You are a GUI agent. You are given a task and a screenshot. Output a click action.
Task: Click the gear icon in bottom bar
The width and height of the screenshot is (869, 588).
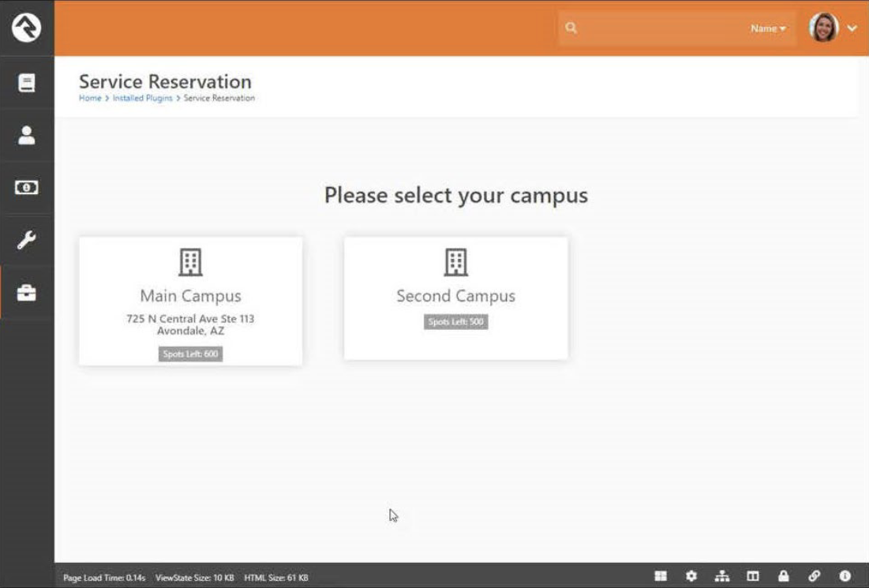coord(691,577)
